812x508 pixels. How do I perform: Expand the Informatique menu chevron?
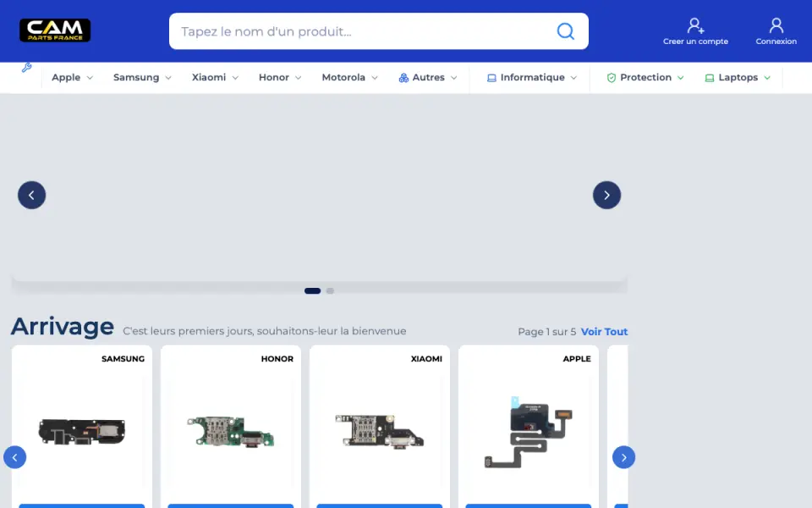(x=573, y=78)
